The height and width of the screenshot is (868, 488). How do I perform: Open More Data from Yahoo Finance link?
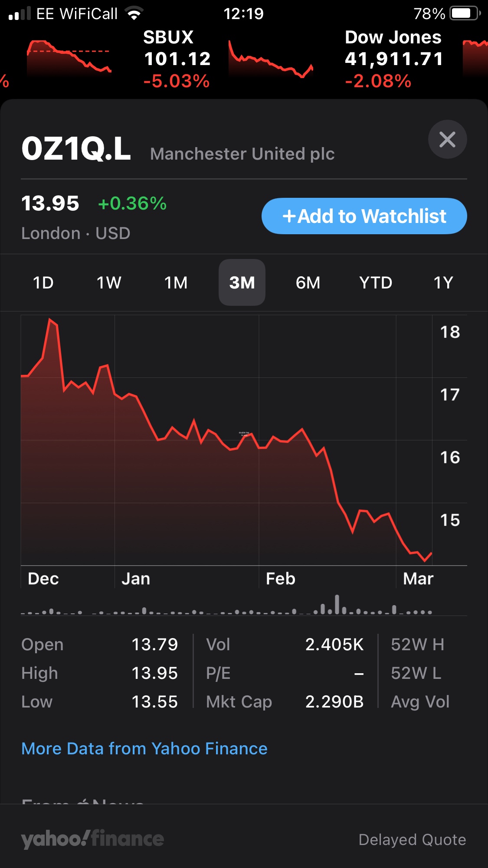coord(144,749)
